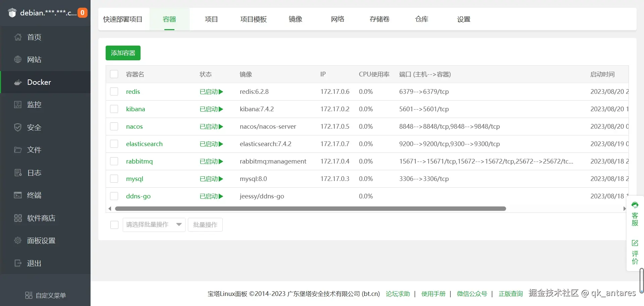Toggle mysql running status
This screenshot has height=306, width=644.
[211, 179]
